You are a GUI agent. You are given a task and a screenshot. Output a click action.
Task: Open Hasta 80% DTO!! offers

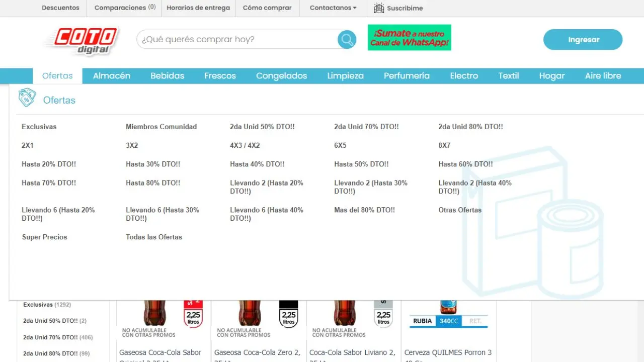tap(153, 183)
